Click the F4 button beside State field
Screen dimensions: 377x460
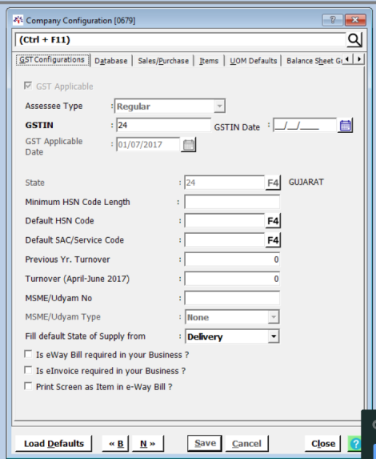(x=273, y=183)
